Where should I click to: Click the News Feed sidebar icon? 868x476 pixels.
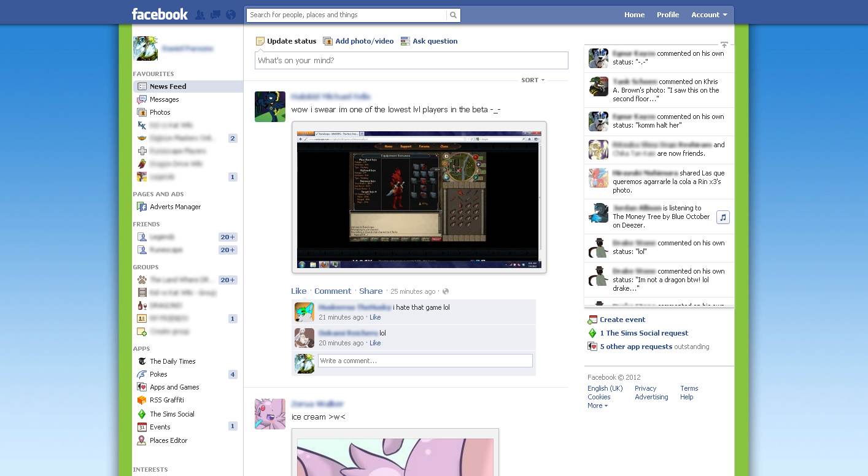[142, 86]
